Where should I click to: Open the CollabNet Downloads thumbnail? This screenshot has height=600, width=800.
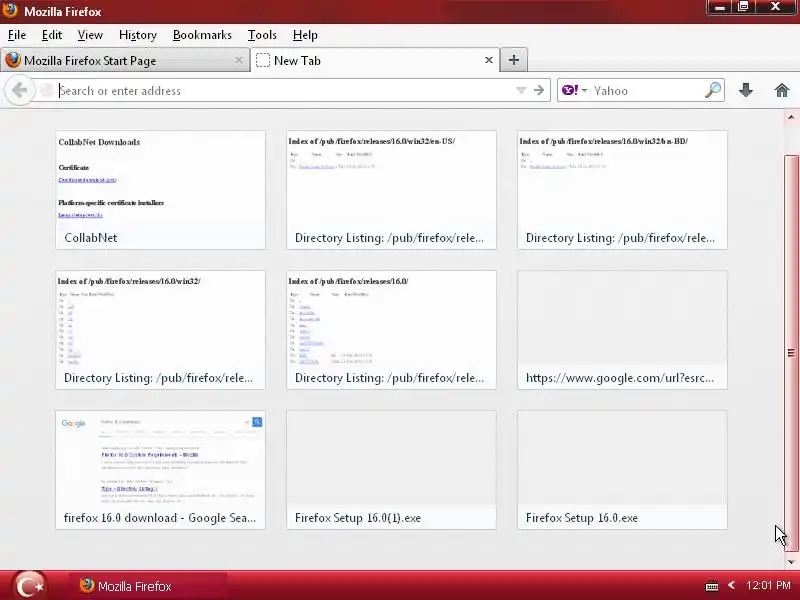(x=160, y=190)
